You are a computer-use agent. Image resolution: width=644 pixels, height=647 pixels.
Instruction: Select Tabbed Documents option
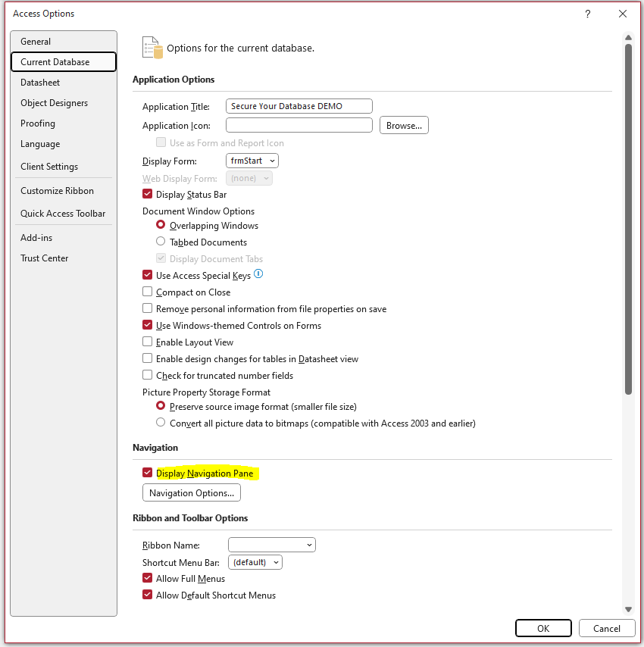pos(161,241)
